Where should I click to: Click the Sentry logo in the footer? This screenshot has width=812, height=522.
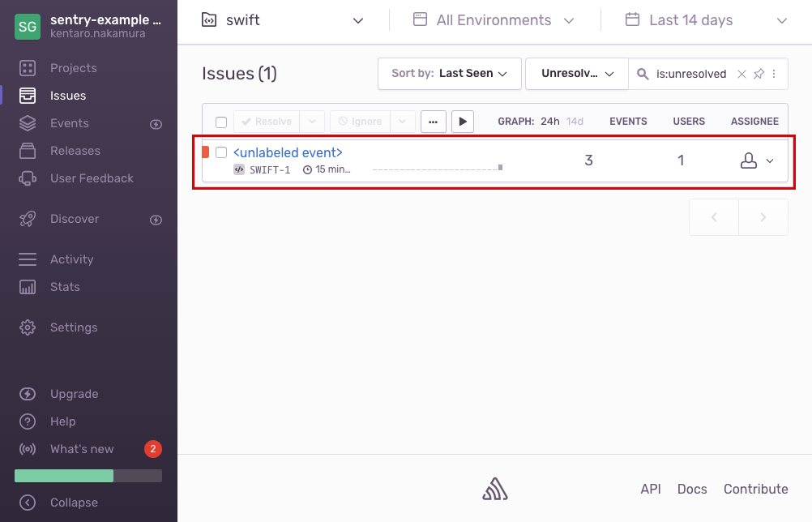[495, 489]
